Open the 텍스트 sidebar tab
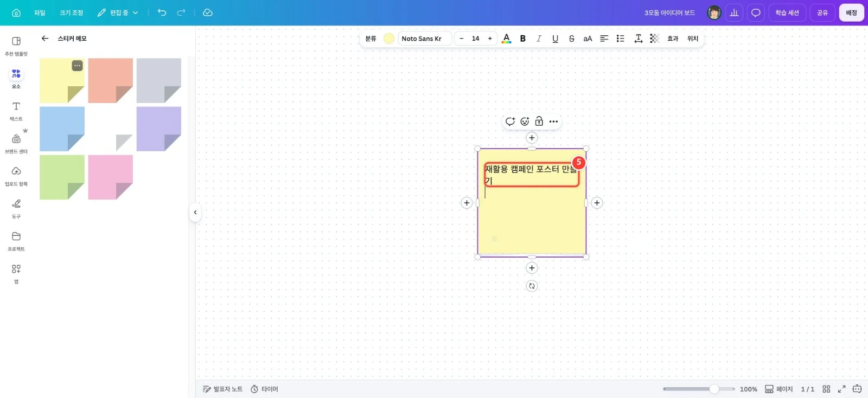This screenshot has height=398, width=868. tap(16, 111)
